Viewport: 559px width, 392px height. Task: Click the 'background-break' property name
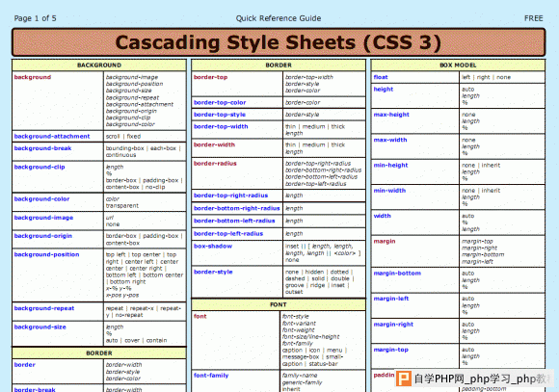42,148
